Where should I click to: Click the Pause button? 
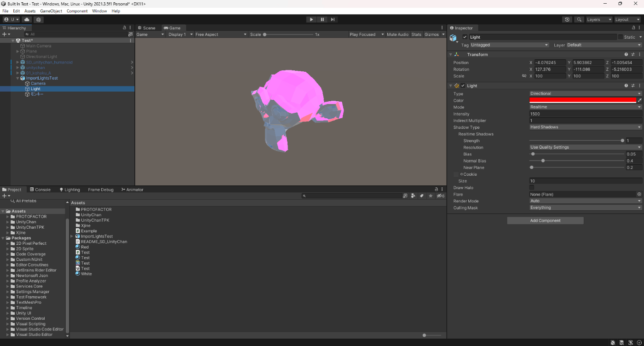click(x=322, y=19)
